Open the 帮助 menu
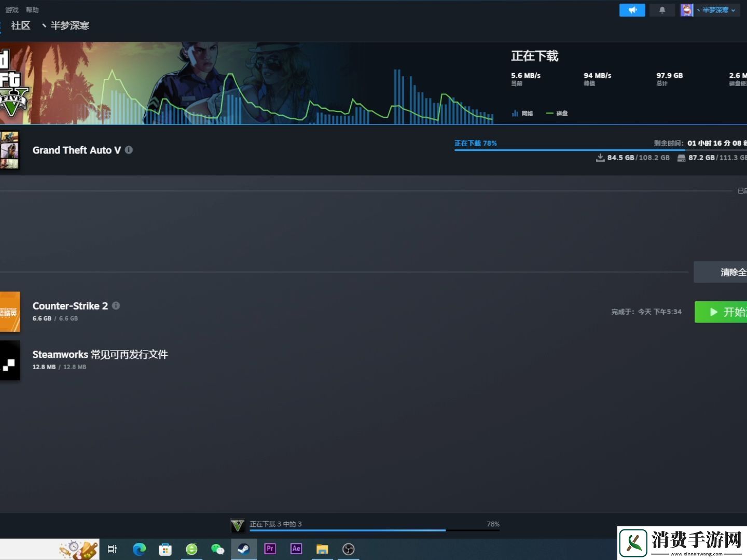 click(32, 10)
